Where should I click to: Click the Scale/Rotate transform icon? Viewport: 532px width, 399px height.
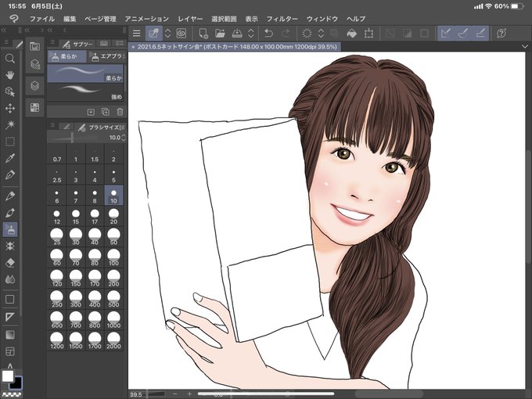(x=368, y=33)
